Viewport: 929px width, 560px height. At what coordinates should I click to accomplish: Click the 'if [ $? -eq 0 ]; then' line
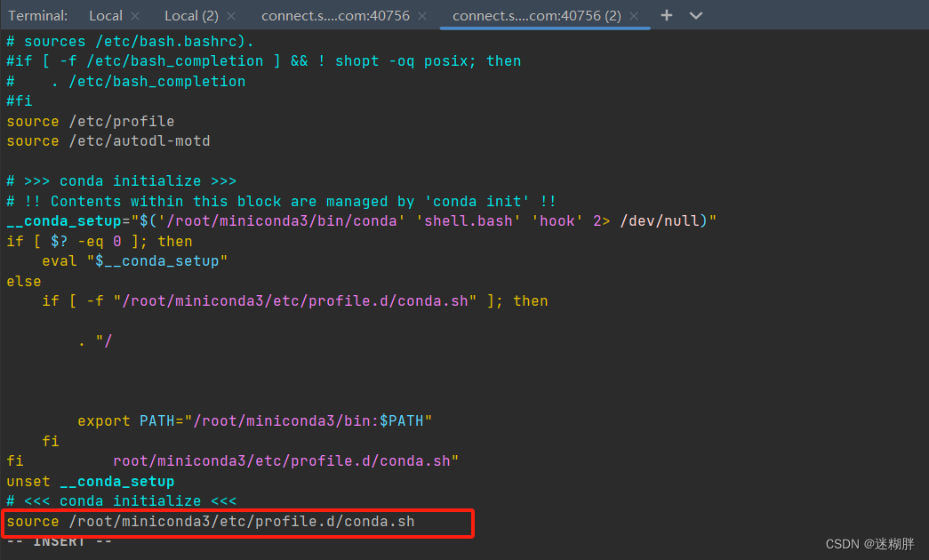click(100, 241)
